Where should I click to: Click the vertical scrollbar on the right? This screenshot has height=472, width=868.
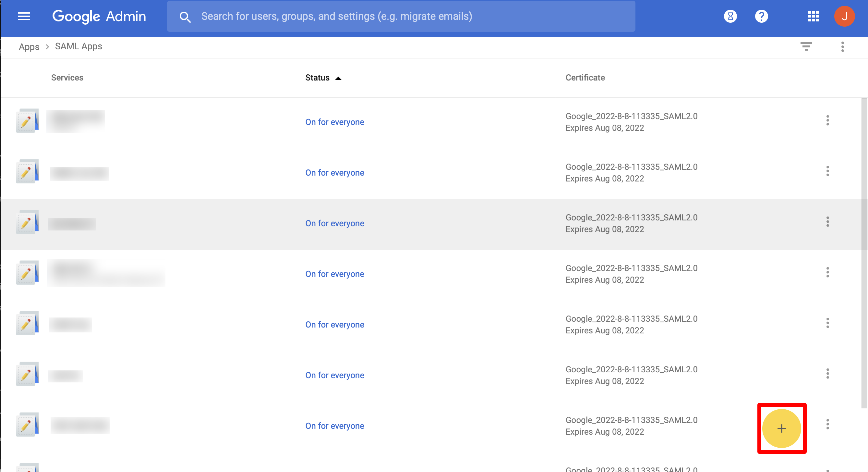pos(864,253)
